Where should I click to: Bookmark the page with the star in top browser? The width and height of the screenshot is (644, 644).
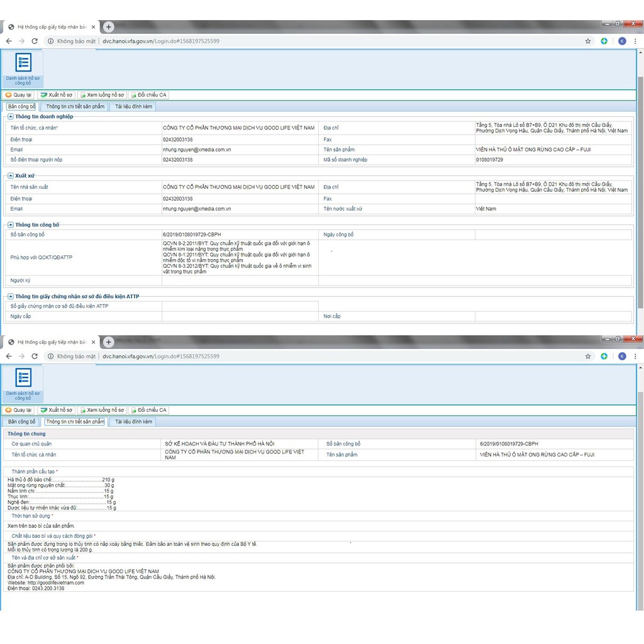(588, 41)
